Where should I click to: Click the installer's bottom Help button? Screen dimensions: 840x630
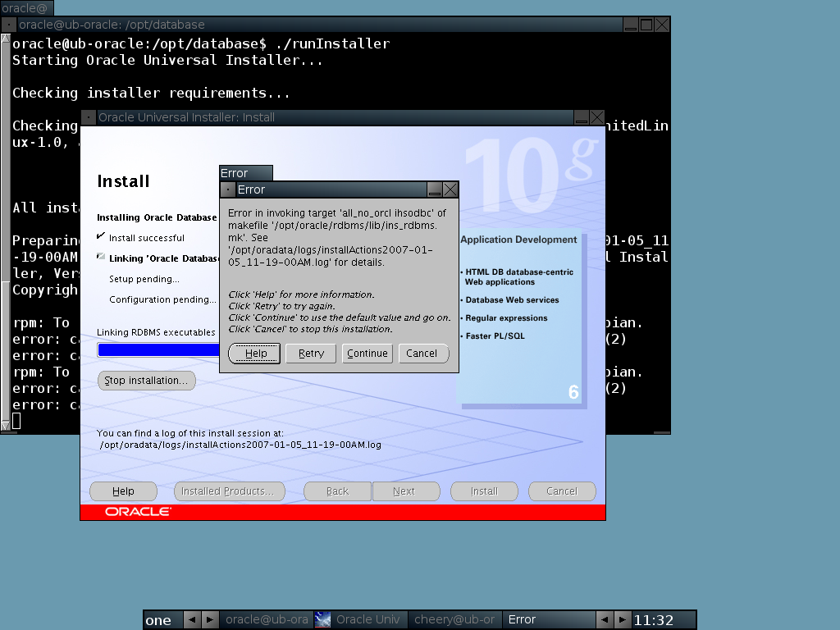coord(123,491)
